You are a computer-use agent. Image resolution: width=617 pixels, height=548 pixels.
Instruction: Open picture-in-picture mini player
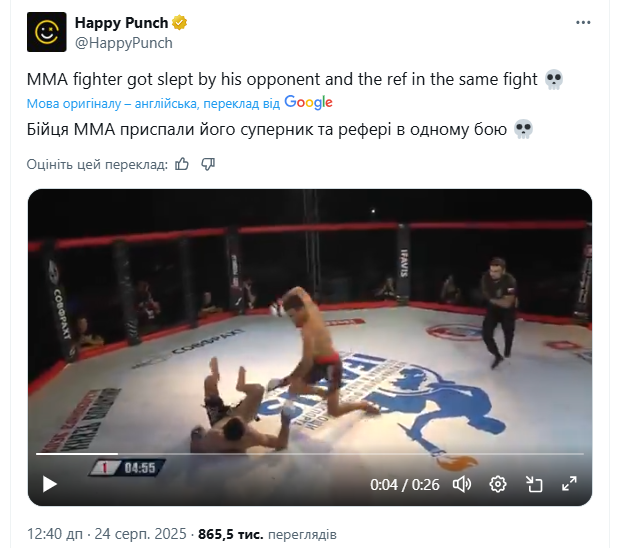click(x=534, y=484)
